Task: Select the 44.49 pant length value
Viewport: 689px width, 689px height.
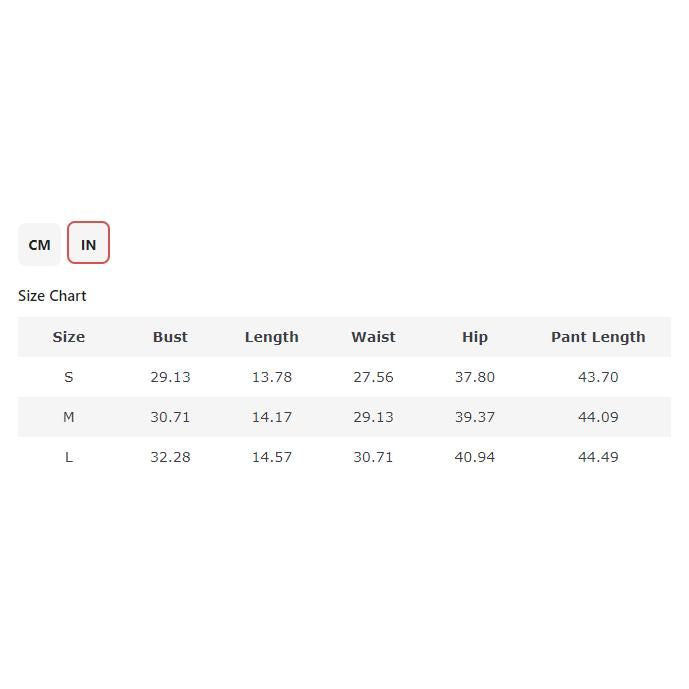Action: pyautogui.click(x=598, y=457)
